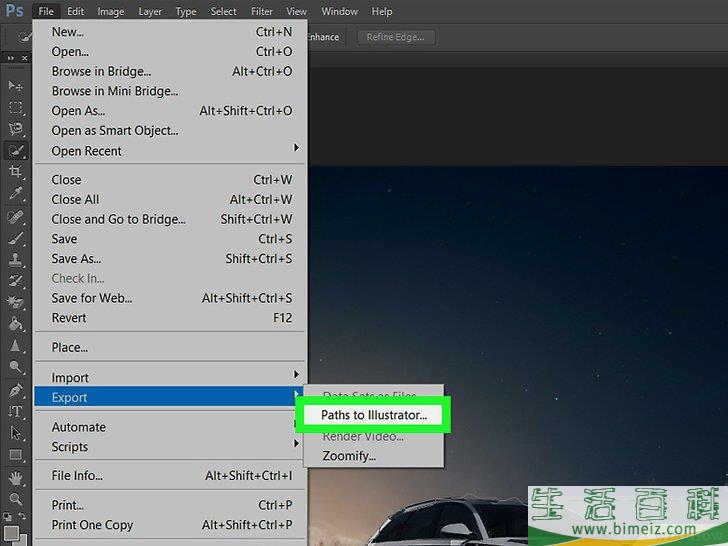Choose Browse in Mini Bridge

[170, 91]
